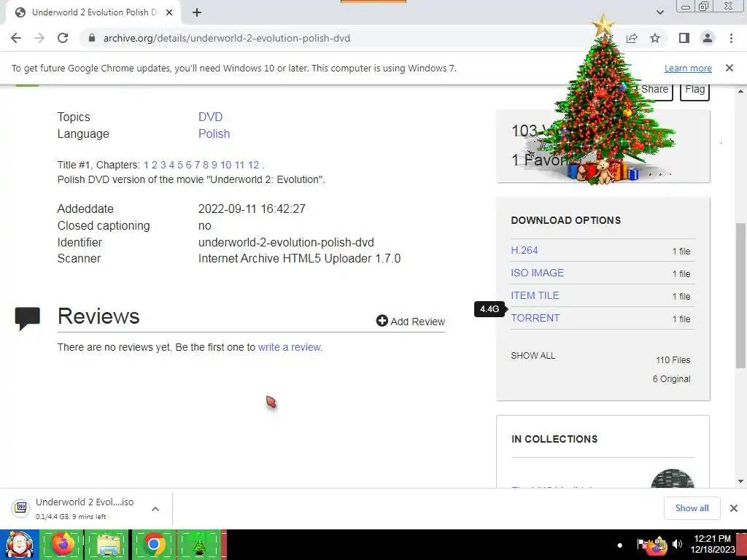Share this page using the share icon

(x=632, y=38)
